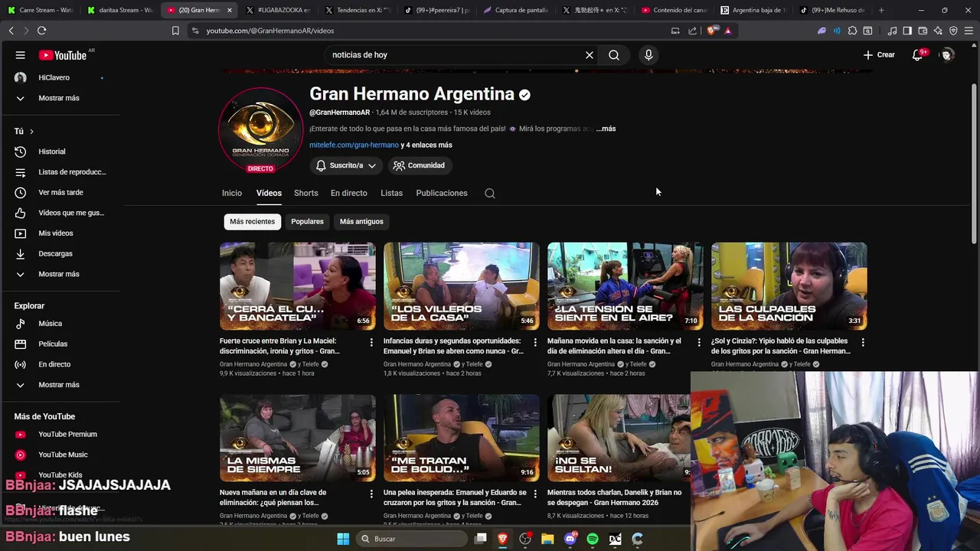Viewport: 980px width, 551px height.
Task: Go to YouTube home via logo
Action: pyautogui.click(x=63, y=55)
